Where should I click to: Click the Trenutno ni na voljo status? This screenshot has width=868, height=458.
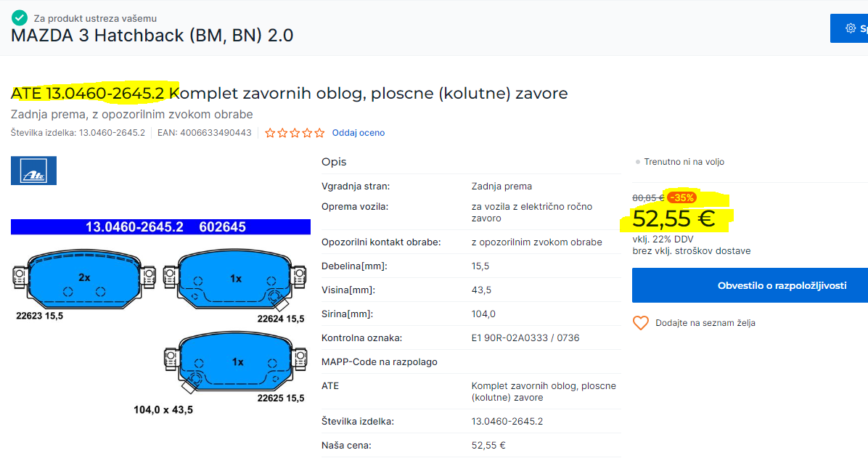coord(680,162)
